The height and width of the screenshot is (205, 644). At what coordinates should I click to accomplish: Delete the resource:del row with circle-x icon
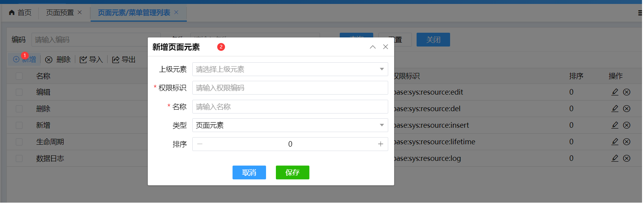pos(627,108)
